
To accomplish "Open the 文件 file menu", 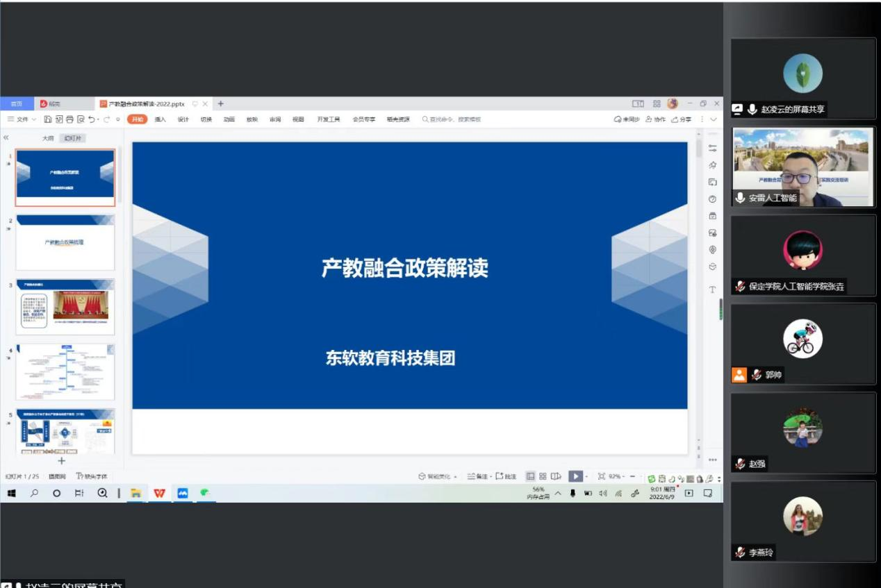I will click(22, 119).
